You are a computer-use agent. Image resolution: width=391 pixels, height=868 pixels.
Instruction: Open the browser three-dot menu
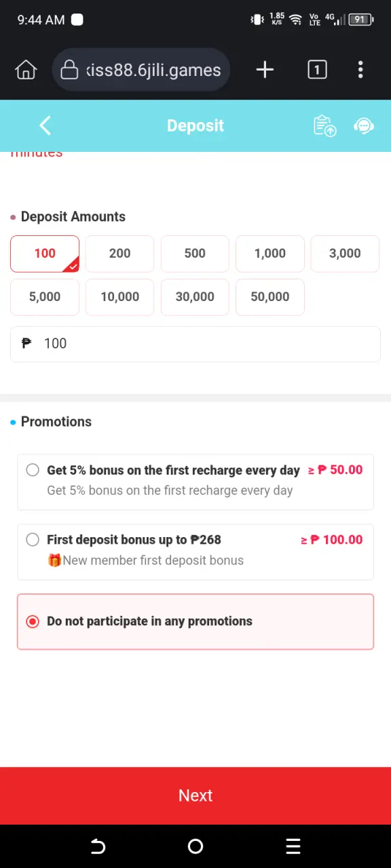360,69
